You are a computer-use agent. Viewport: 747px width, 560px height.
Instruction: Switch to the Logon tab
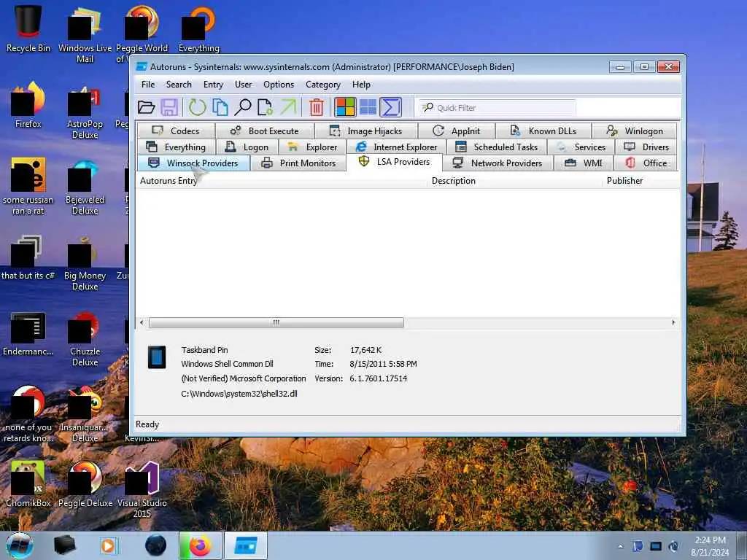pyautogui.click(x=247, y=147)
